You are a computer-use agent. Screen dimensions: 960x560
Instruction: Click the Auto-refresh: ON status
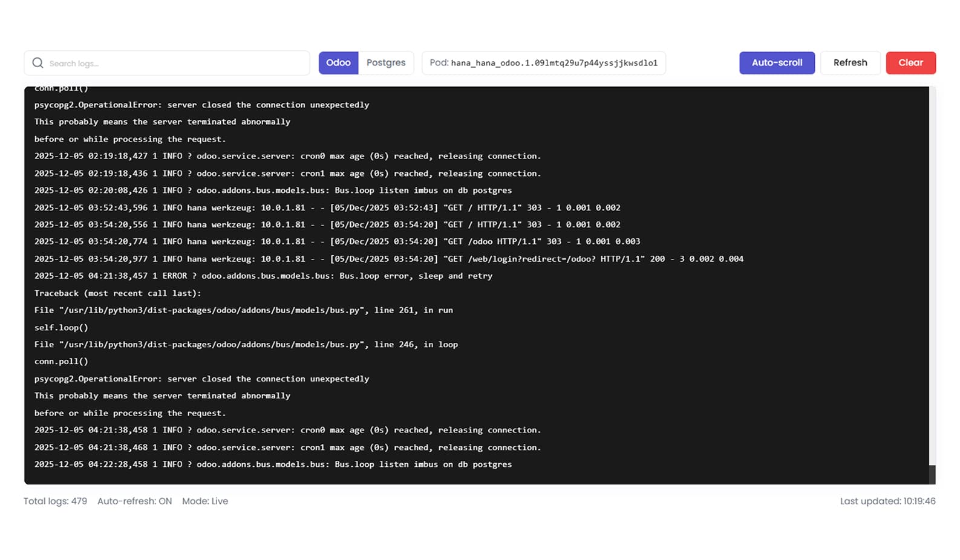[x=134, y=501]
